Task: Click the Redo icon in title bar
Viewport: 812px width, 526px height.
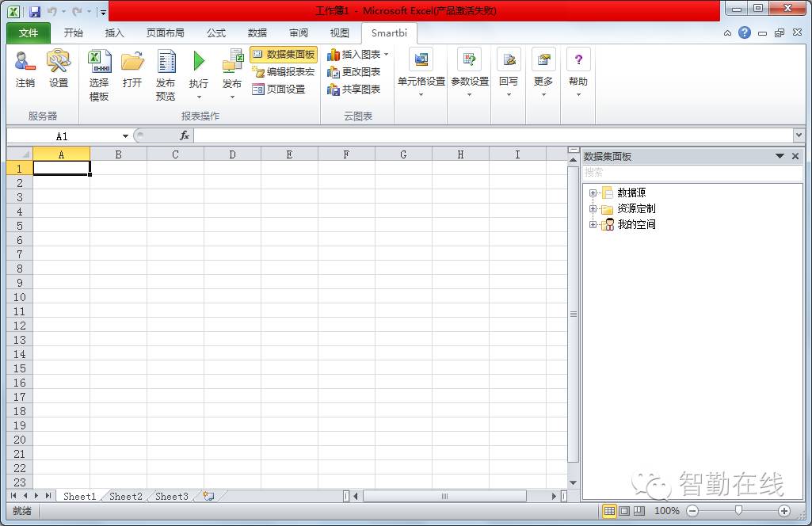Action: pos(77,11)
